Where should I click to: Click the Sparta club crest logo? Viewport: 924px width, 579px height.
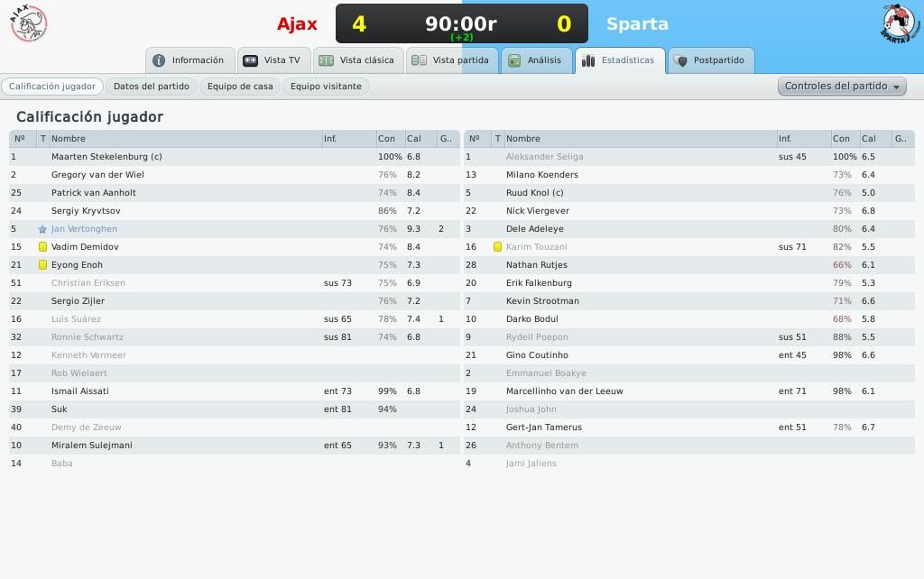click(x=901, y=23)
